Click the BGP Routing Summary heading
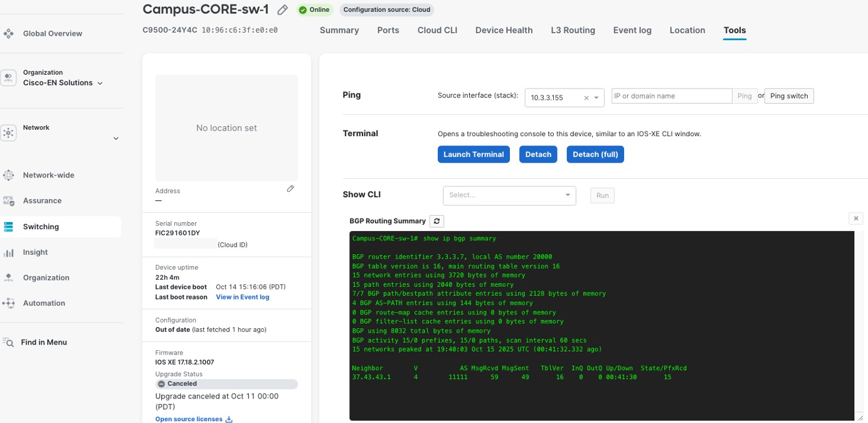 coord(388,221)
